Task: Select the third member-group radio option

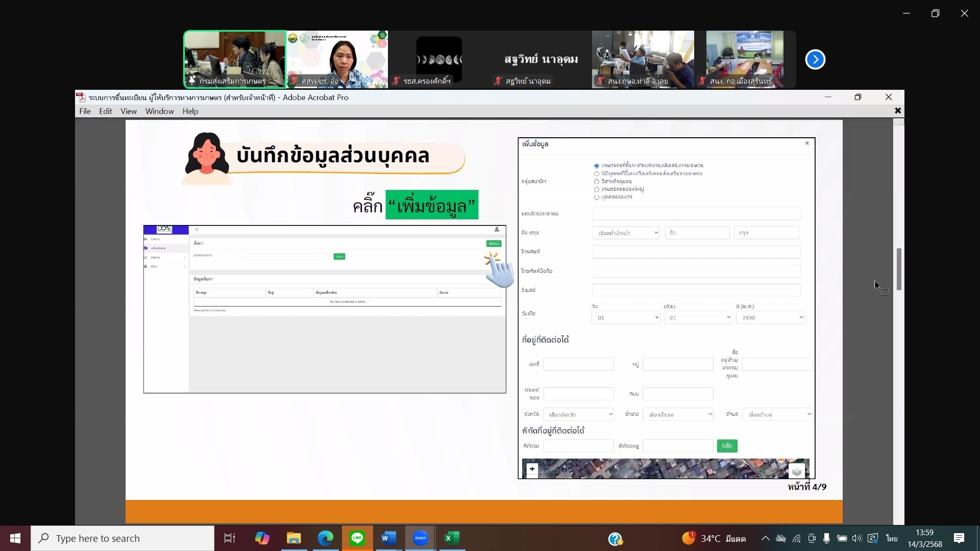Action: click(596, 182)
